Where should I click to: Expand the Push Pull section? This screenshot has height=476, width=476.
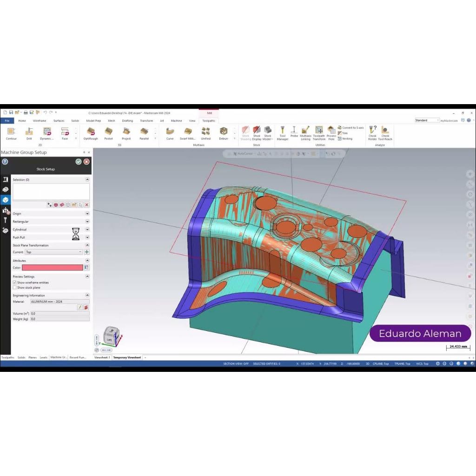87,237
